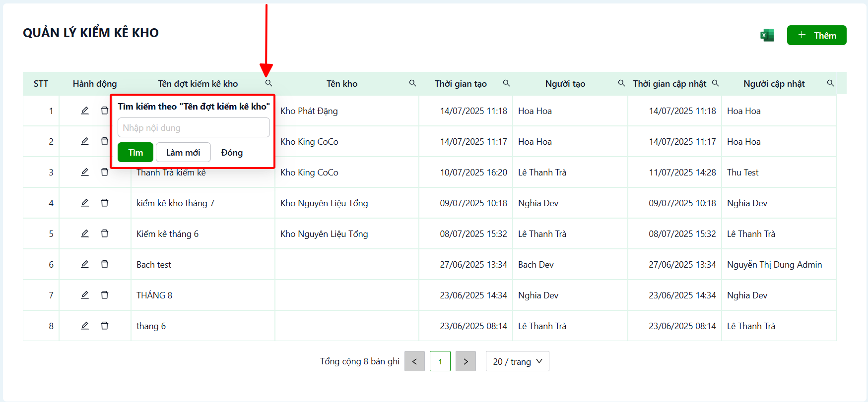Click the Làm mới reset button
This screenshot has height=402, width=868.
coord(183,152)
